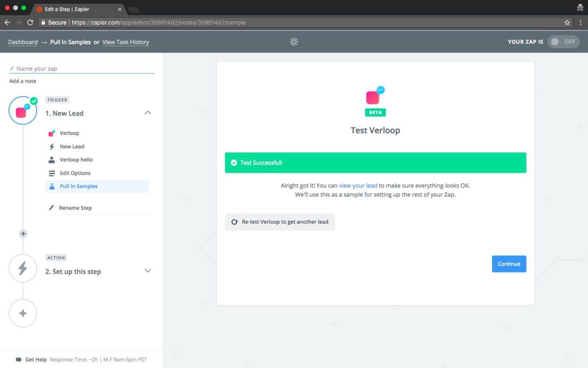Click the Zapier gear logo in header
Viewport: 588px width, 368px height.
(294, 41)
